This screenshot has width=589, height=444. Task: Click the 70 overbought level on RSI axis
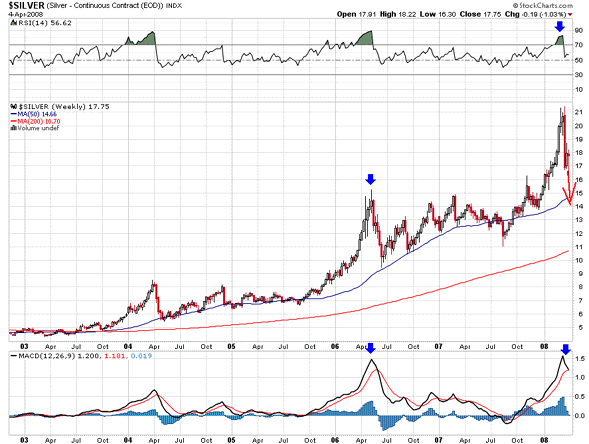(579, 45)
